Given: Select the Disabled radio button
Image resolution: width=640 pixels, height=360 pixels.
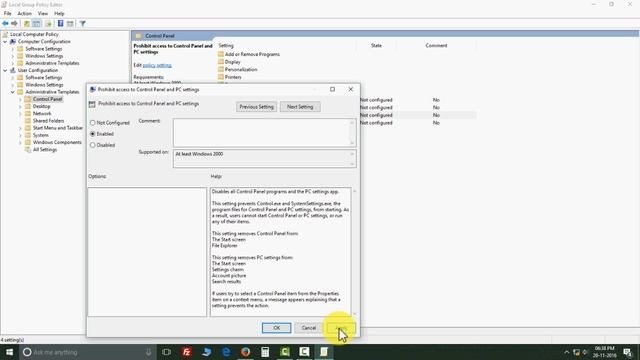Looking at the screenshot, I should coord(93,145).
